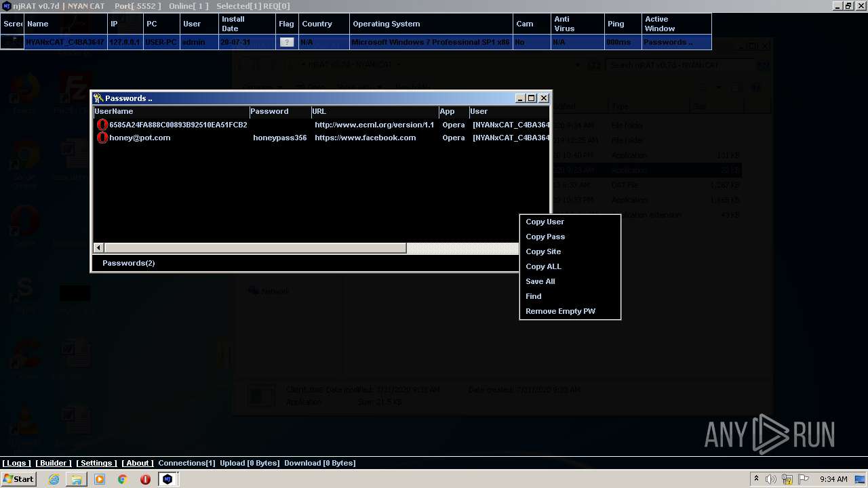This screenshot has height=488, width=868.
Task: Select the honeypass356 password cell
Action: (280, 138)
